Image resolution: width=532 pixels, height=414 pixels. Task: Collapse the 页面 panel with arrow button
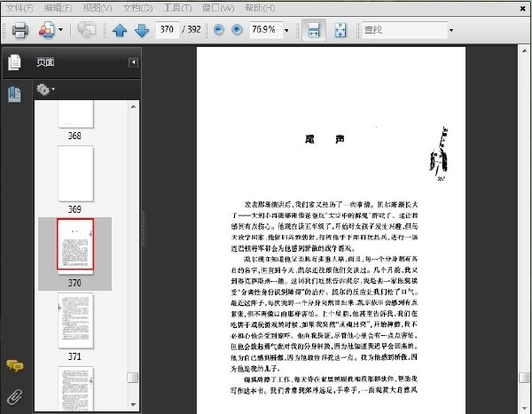pos(133,62)
